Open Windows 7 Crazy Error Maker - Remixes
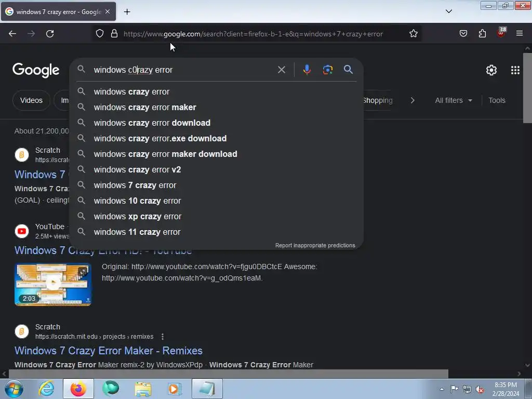The width and height of the screenshot is (532, 399). click(x=109, y=351)
